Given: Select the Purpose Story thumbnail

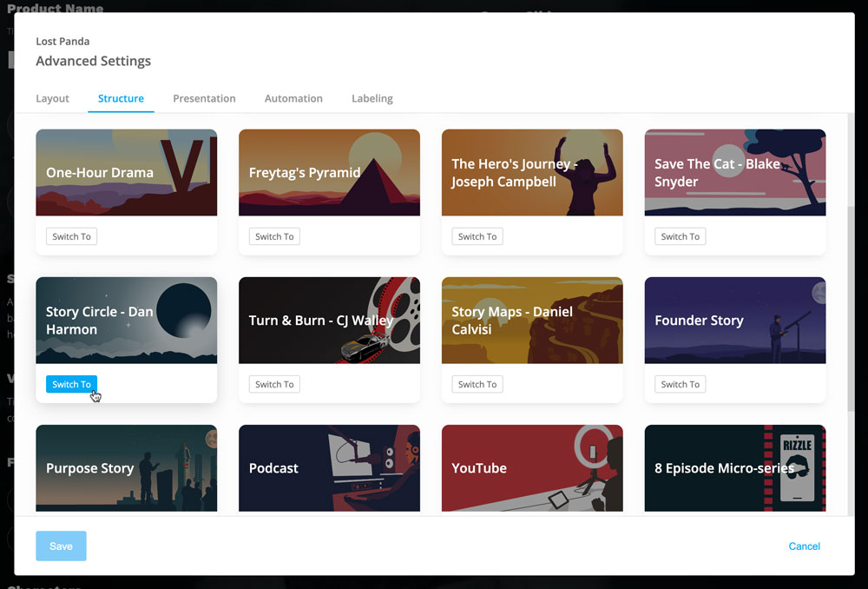Looking at the screenshot, I should 126,468.
